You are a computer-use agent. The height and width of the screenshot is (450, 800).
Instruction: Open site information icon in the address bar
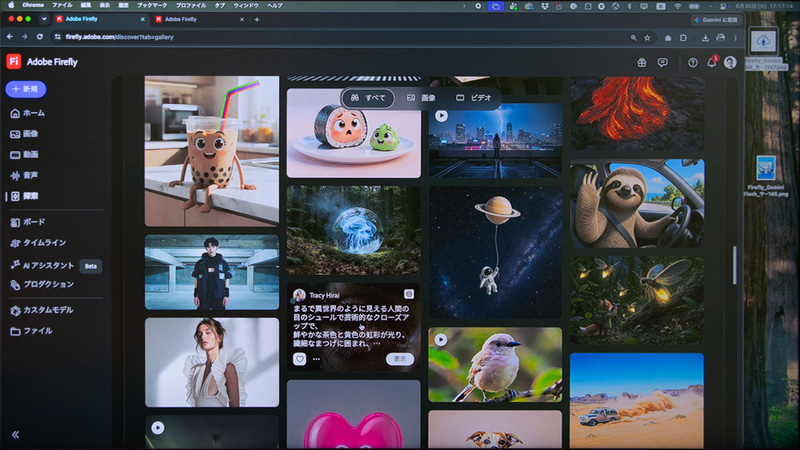pos(58,37)
